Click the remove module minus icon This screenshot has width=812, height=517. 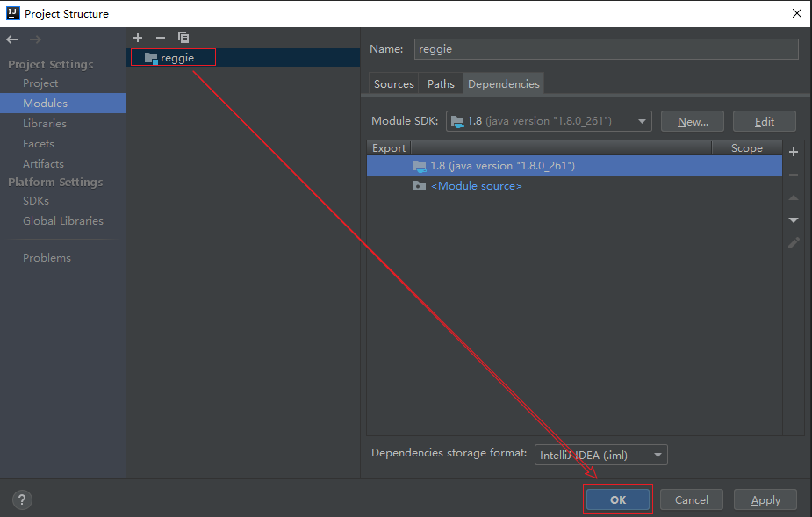(x=160, y=38)
